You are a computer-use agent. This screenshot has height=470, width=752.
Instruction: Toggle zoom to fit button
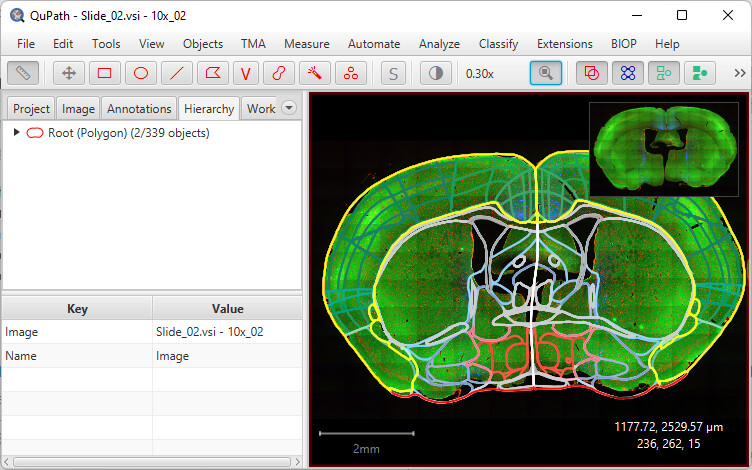pos(546,73)
